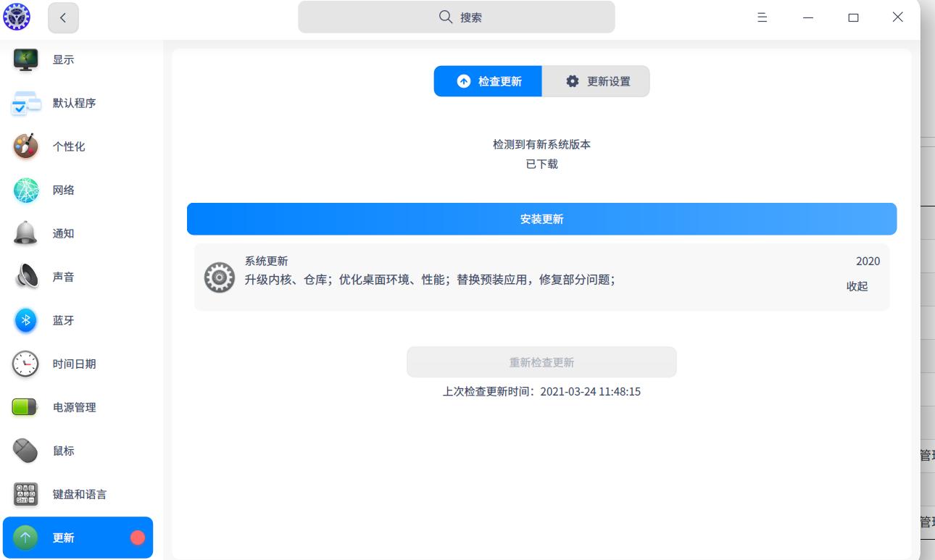Minimize the Control Center window

click(808, 17)
